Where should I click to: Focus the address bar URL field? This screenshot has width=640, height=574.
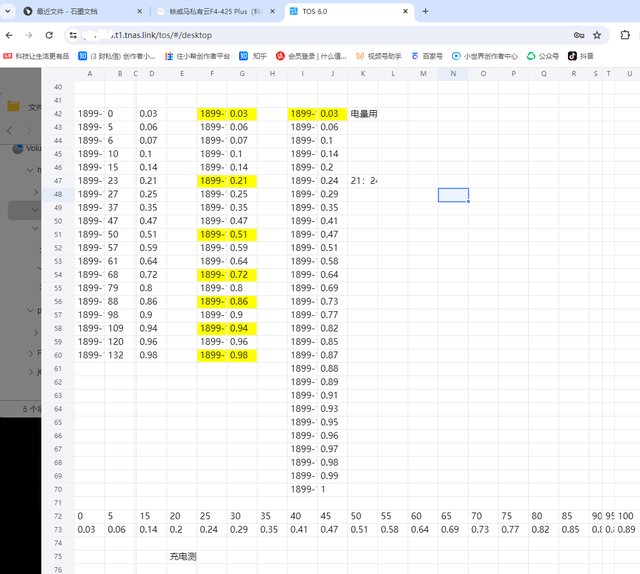point(318,35)
